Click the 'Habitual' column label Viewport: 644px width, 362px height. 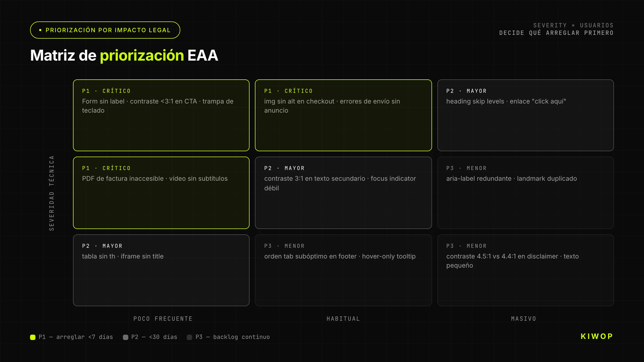pos(343,319)
